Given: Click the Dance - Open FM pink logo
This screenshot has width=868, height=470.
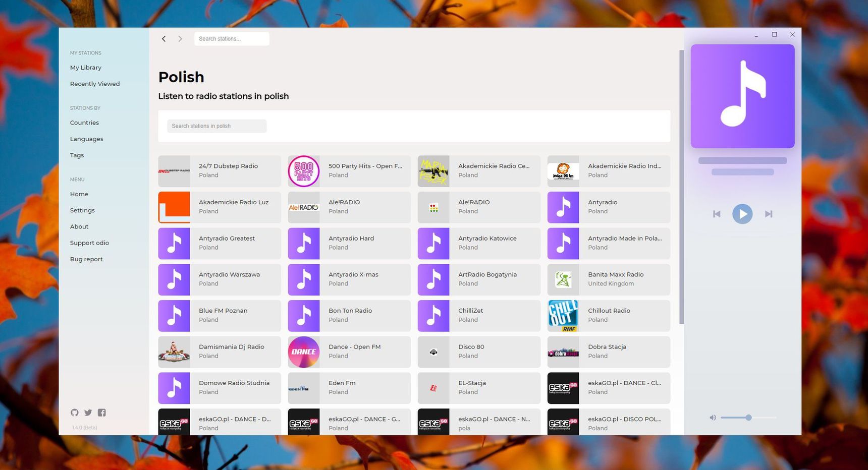Looking at the screenshot, I should (304, 352).
